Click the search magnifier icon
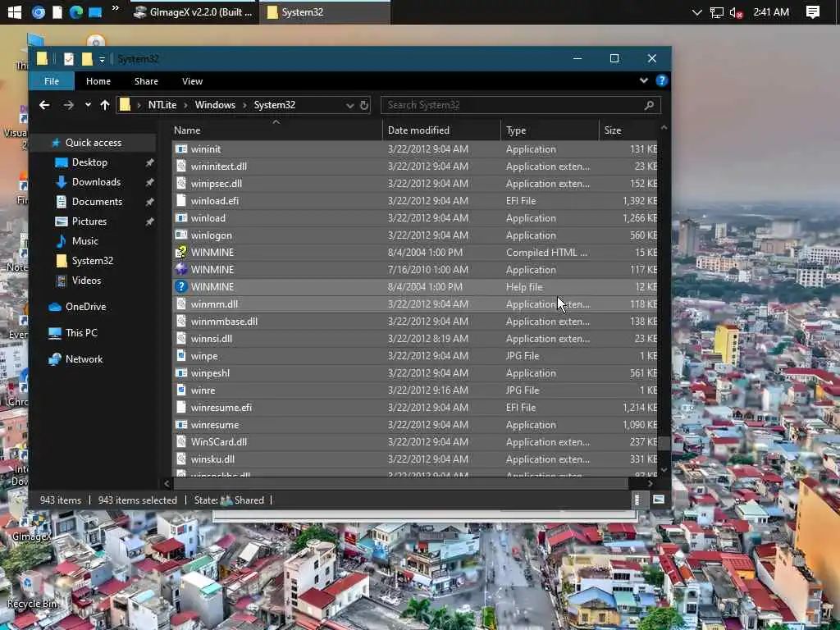 point(650,105)
